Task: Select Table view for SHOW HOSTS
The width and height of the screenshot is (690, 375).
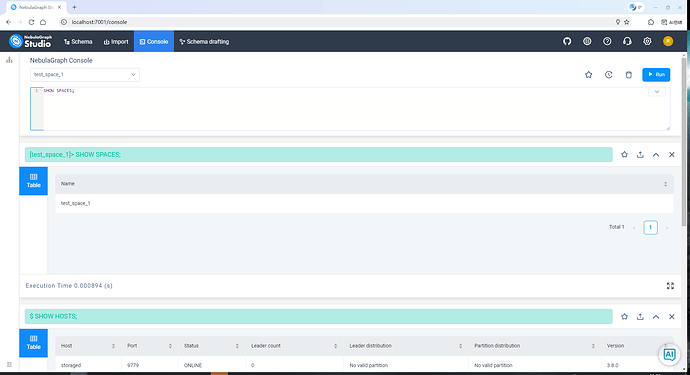Action: point(33,343)
